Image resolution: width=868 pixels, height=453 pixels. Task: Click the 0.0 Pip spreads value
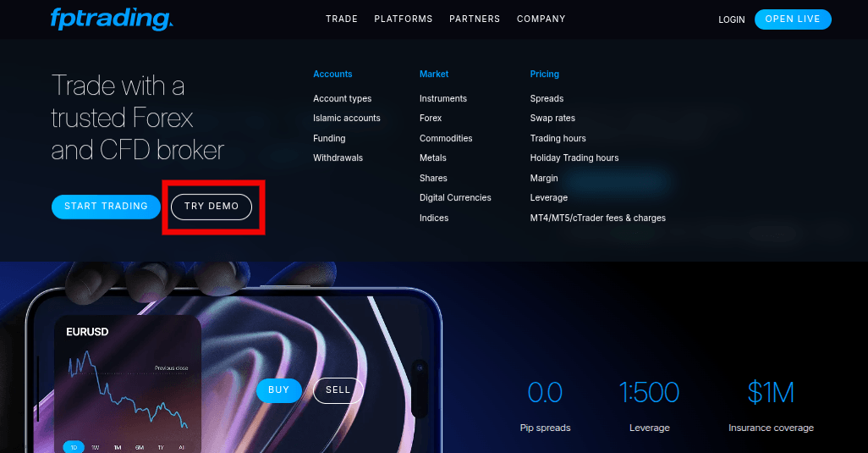coord(545,393)
